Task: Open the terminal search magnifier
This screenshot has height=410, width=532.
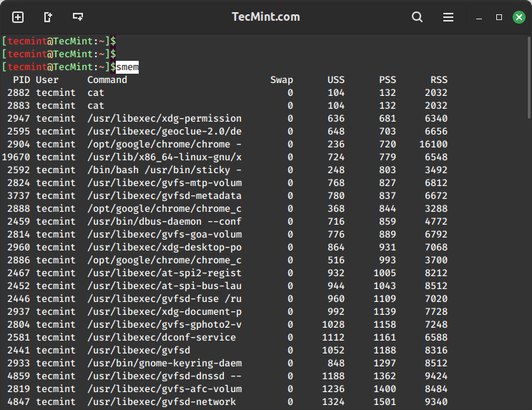Action: pos(418,16)
